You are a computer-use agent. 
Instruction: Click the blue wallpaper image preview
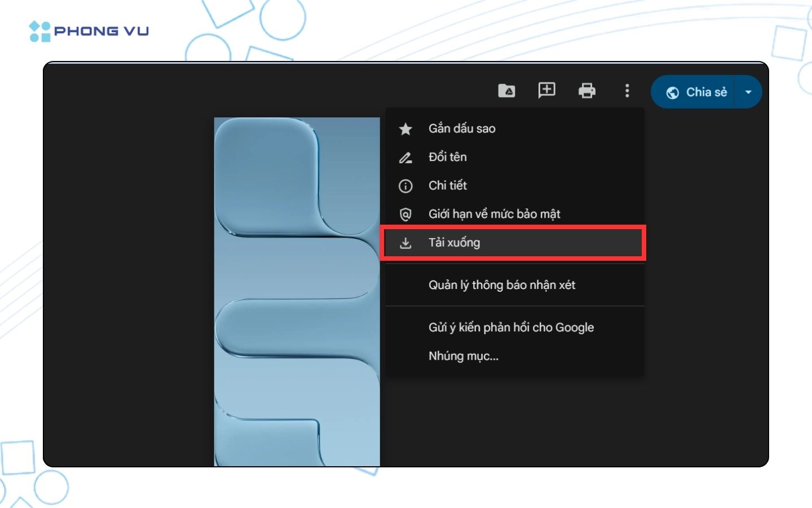pos(297,291)
